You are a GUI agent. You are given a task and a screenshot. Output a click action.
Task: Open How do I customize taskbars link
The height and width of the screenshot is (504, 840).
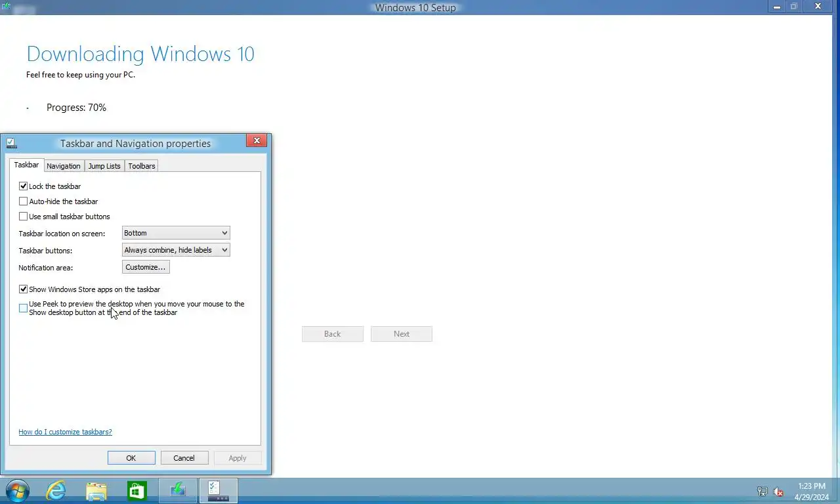[x=65, y=432]
